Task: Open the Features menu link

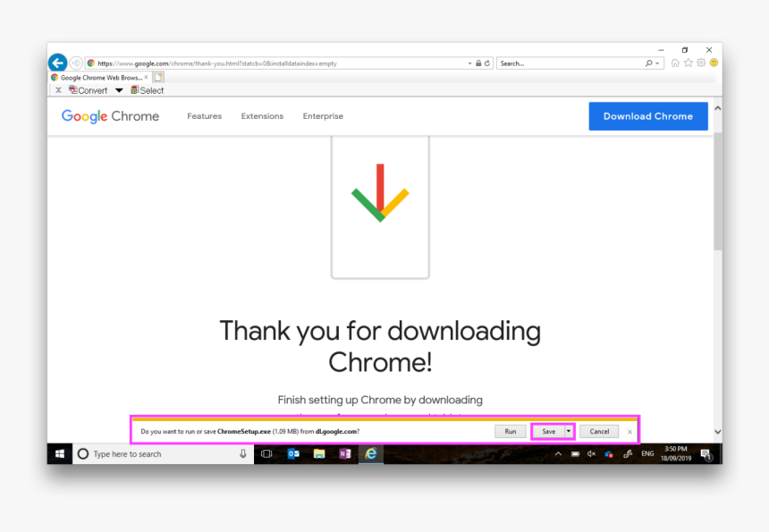Action: [205, 116]
